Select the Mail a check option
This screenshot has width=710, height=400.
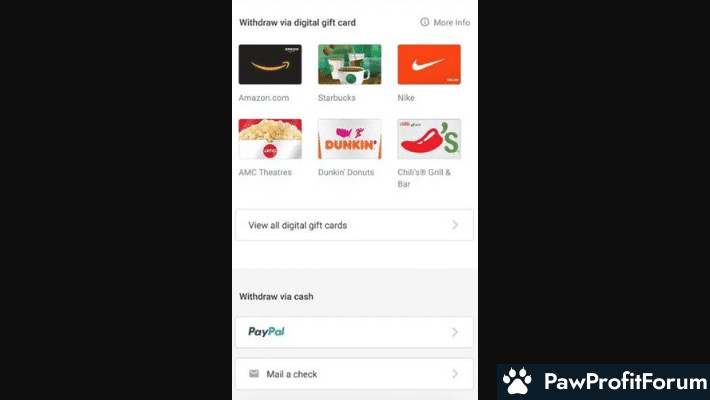tap(354, 374)
